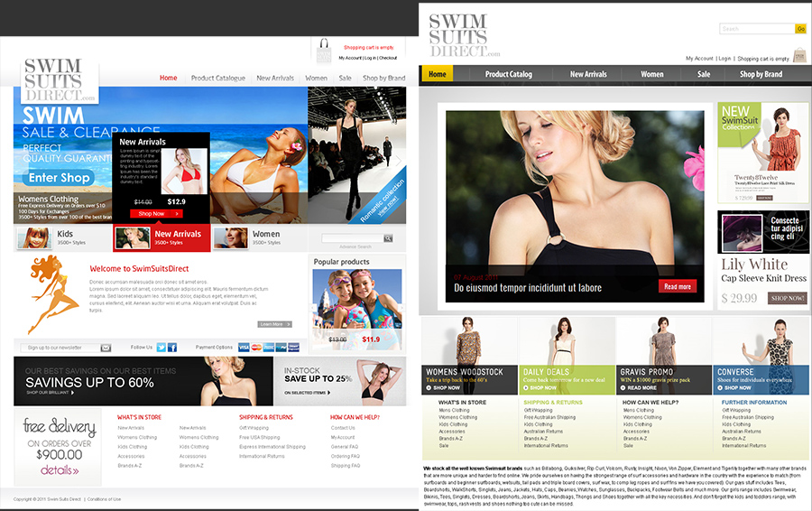This screenshot has width=812, height=511.
Task: Click the SHOP NOW! button under Lily White
Action: pos(787,298)
